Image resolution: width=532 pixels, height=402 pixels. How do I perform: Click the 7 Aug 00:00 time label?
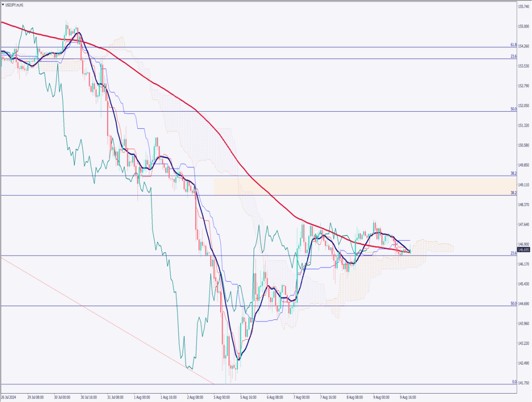[x=301, y=396]
